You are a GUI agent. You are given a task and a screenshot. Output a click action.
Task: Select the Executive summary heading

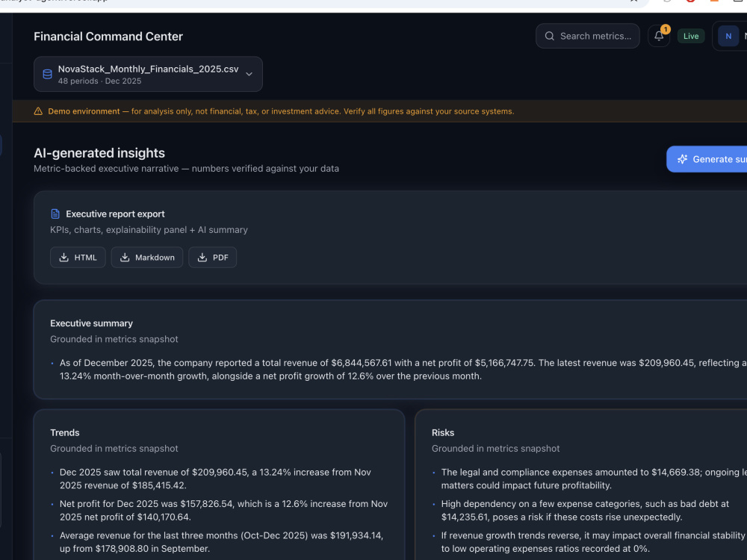point(91,323)
